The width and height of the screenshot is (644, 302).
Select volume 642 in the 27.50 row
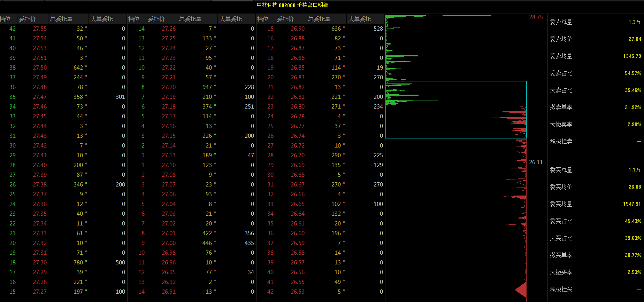pyautogui.click(x=78, y=67)
